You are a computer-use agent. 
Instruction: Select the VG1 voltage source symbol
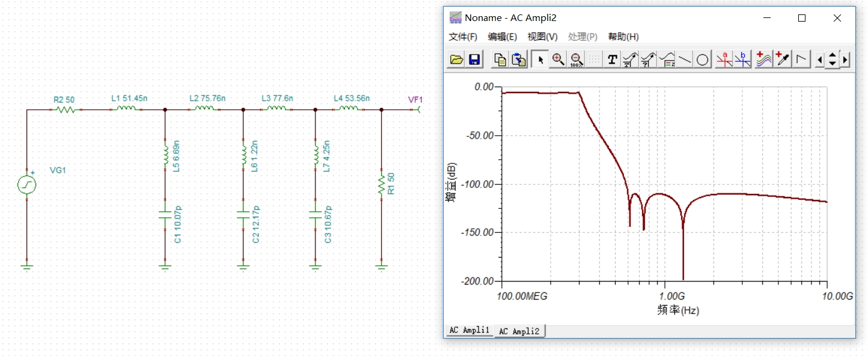tap(27, 184)
